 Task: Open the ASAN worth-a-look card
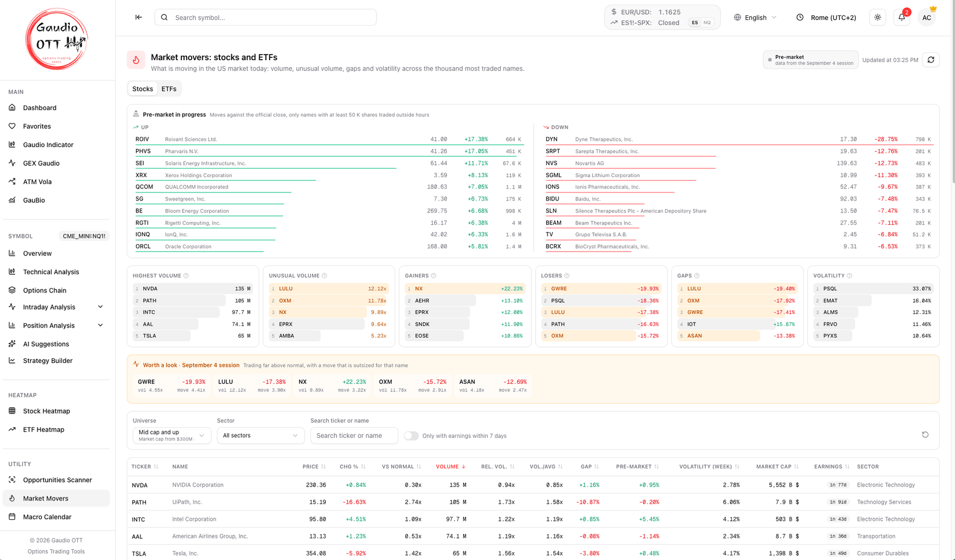(x=493, y=386)
